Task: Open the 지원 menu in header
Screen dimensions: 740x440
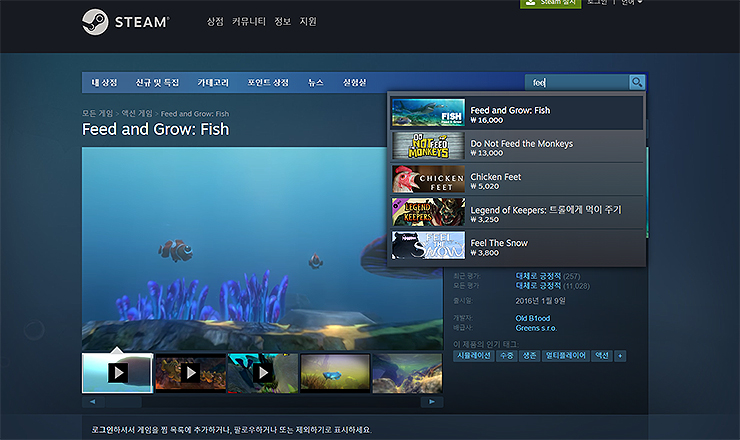Action: [x=308, y=22]
